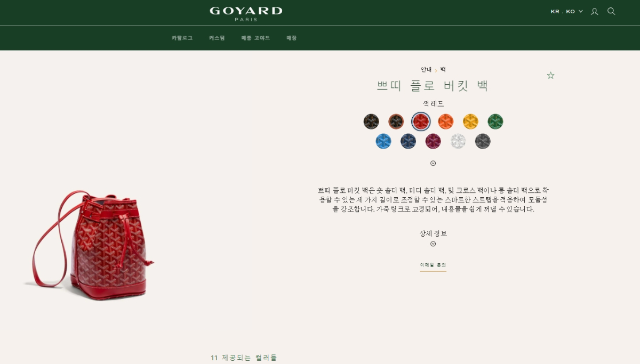Open the 메종 고야드 menu item
The width and height of the screenshot is (640, 364).
255,38
